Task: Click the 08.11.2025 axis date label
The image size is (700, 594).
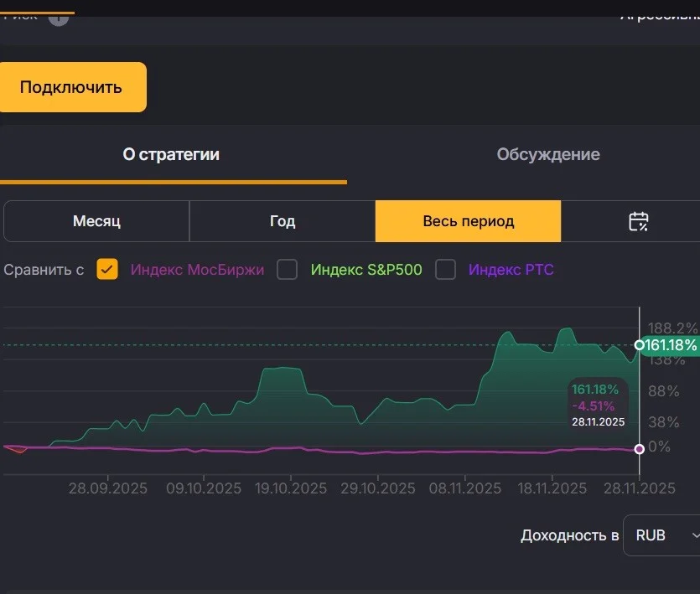Action: (464, 488)
